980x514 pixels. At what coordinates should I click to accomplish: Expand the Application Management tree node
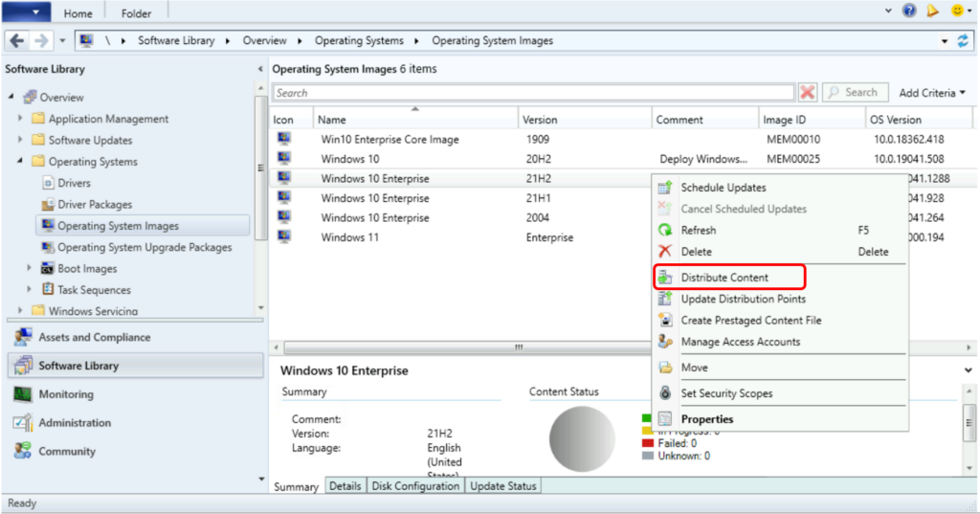[20, 118]
